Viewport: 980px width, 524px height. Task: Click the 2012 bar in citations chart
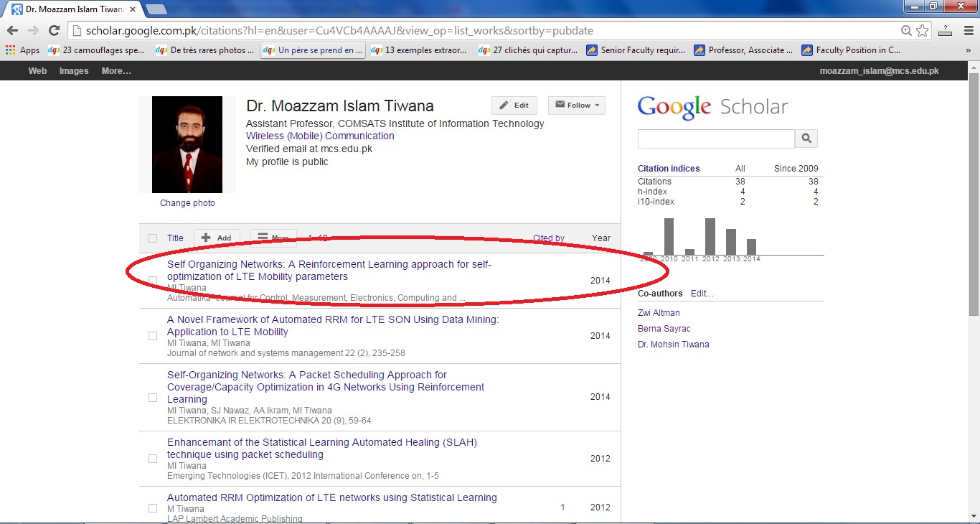click(710, 237)
